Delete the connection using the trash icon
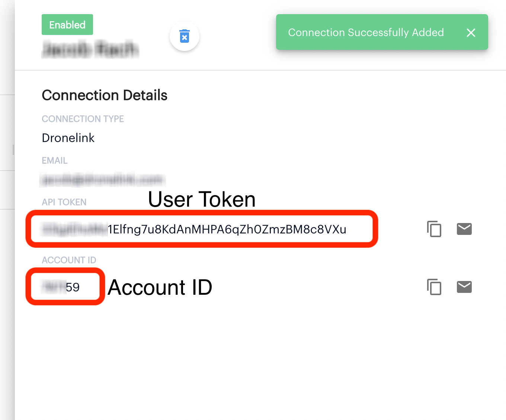The height and width of the screenshot is (420, 506). point(185,36)
